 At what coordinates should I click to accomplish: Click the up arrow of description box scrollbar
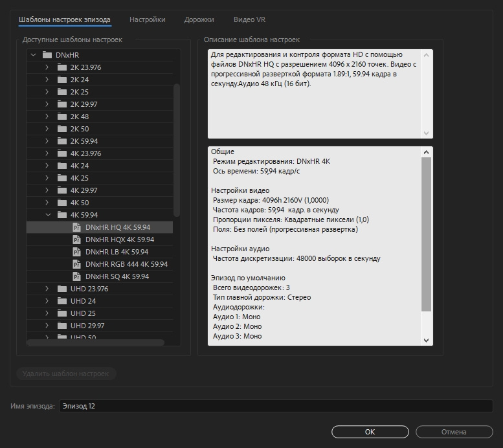click(426, 55)
